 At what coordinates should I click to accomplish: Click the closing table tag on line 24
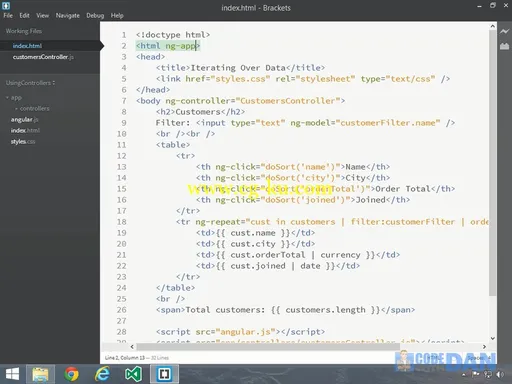click(x=175, y=288)
